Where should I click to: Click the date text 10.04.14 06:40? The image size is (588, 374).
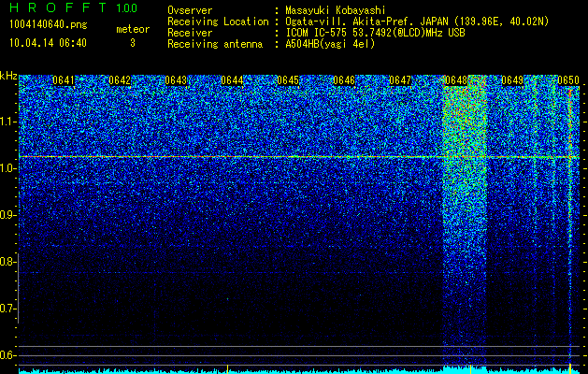pos(48,43)
